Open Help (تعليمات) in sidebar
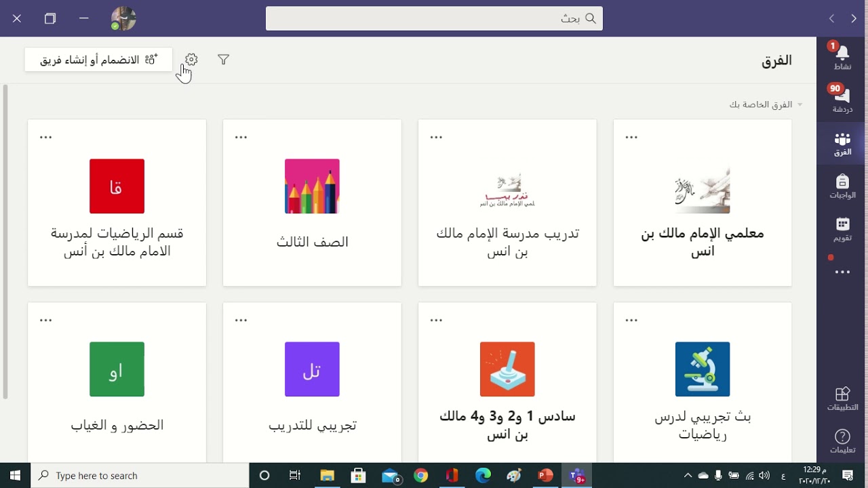868x488 pixels. [842, 441]
